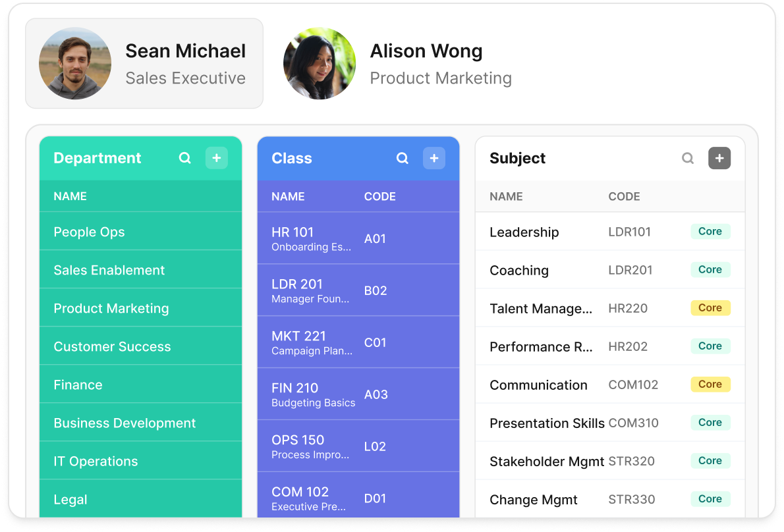
Task: Sort classes by CODE column header
Action: point(380,197)
